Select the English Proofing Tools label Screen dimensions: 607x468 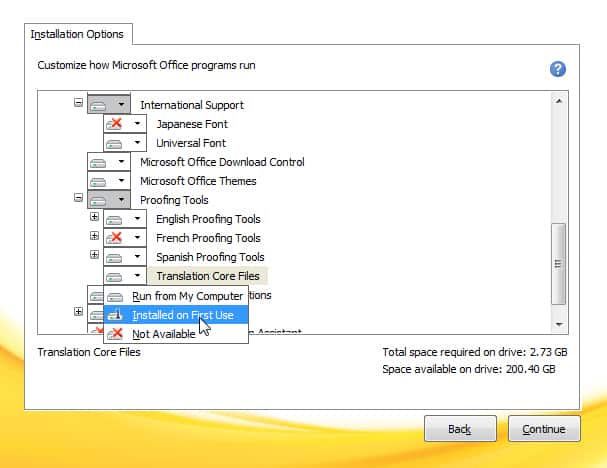point(208,219)
